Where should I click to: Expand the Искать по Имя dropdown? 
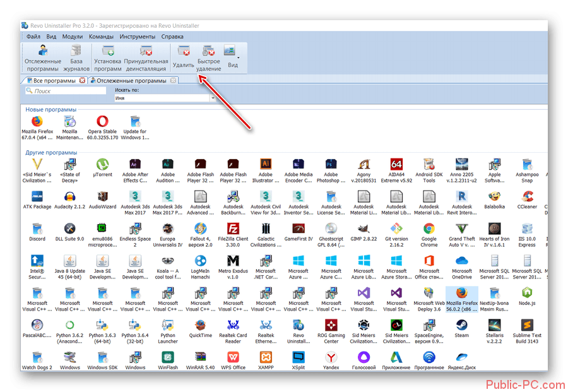point(213,98)
